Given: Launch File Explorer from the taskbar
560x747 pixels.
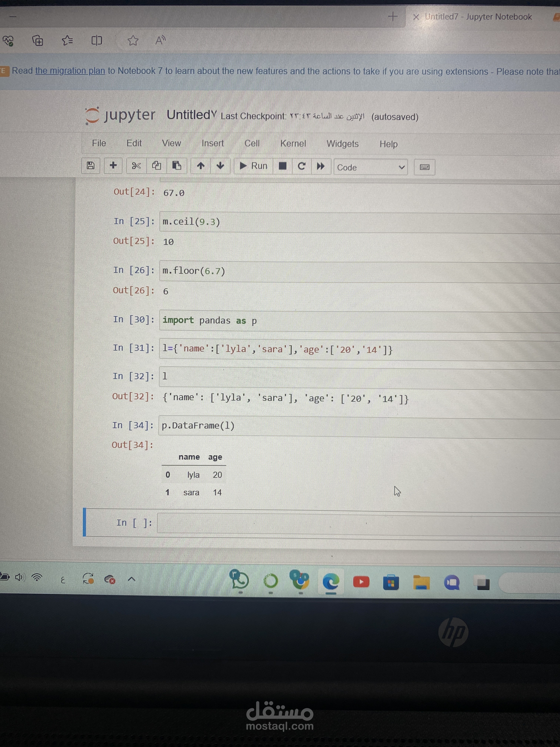Looking at the screenshot, I should point(421,582).
